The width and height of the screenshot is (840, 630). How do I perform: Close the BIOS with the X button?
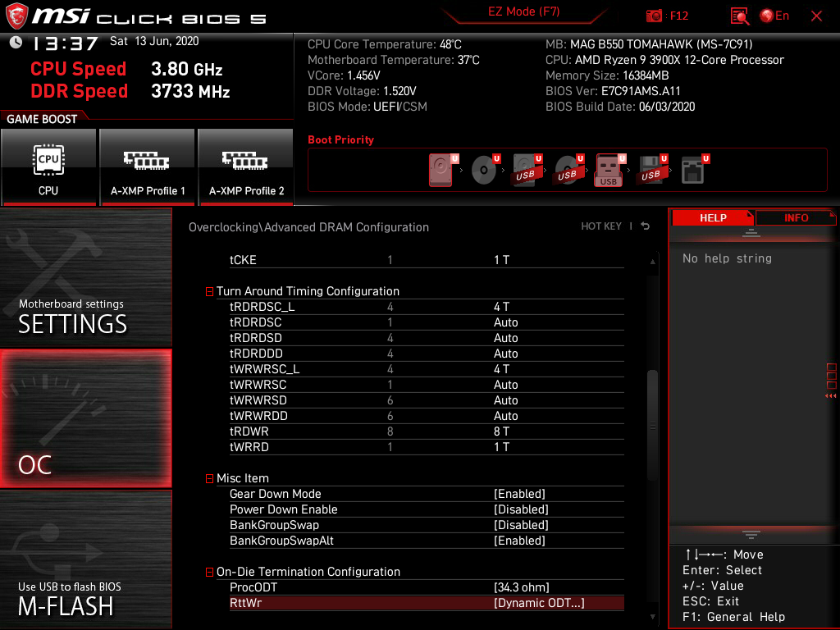816,16
